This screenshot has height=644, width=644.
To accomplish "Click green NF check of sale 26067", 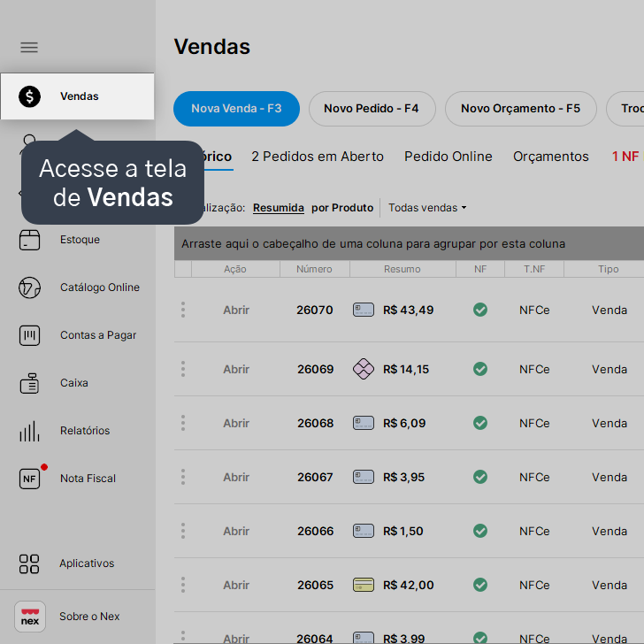I will [x=480, y=477].
